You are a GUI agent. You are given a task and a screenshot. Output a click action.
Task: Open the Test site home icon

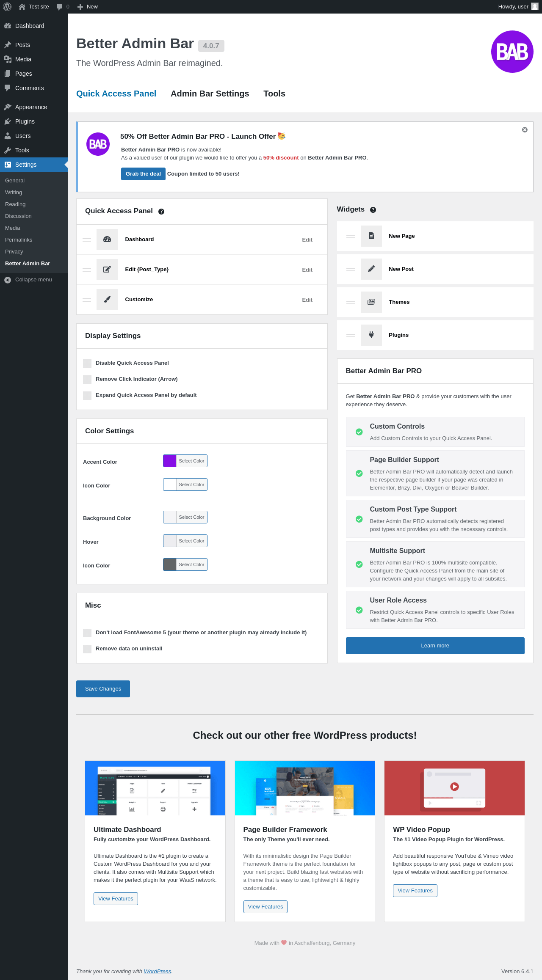(x=22, y=7)
